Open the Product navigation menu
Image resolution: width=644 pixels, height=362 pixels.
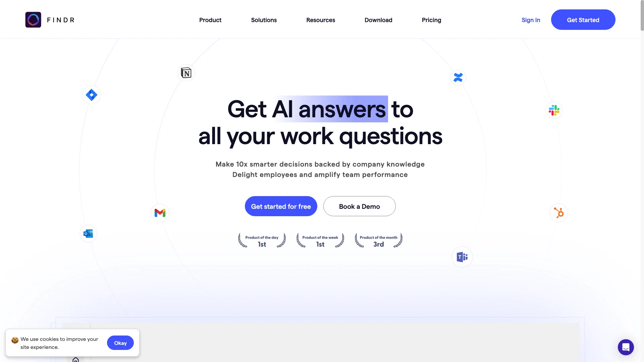(x=210, y=19)
